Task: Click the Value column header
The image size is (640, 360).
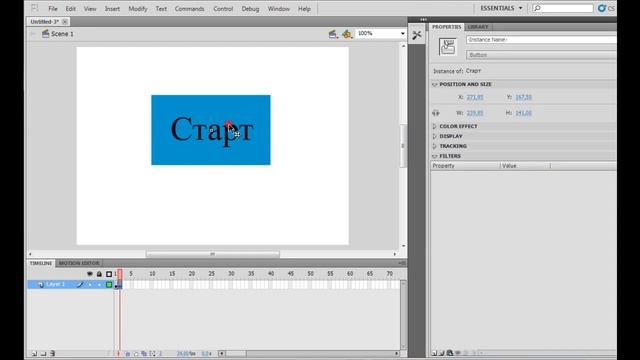Action: pos(525,166)
